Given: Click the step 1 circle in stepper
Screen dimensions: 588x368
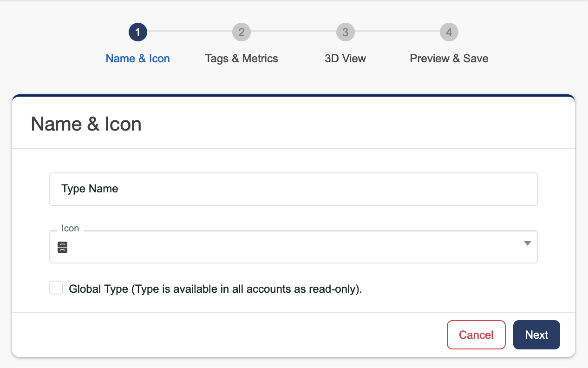Looking at the screenshot, I should point(138,33).
